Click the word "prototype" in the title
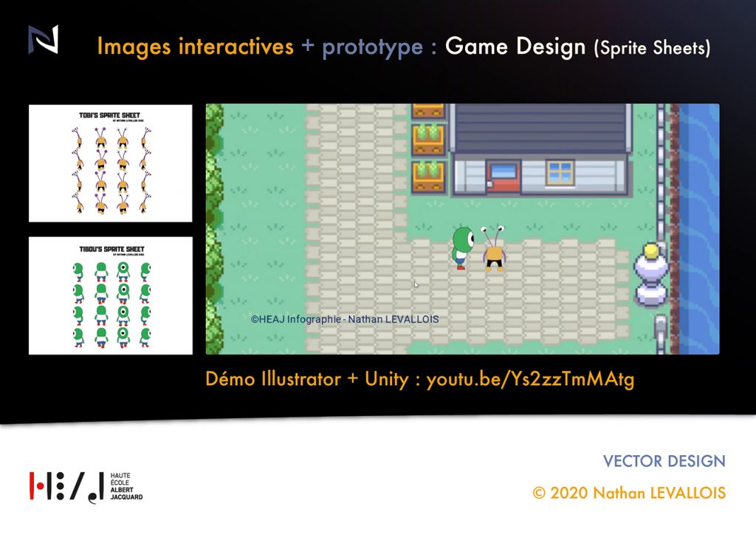This screenshot has width=756, height=535. (x=373, y=48)
